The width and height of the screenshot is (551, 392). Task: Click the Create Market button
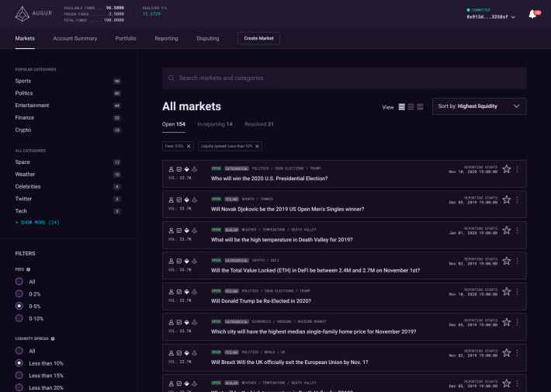coord(258,38)
